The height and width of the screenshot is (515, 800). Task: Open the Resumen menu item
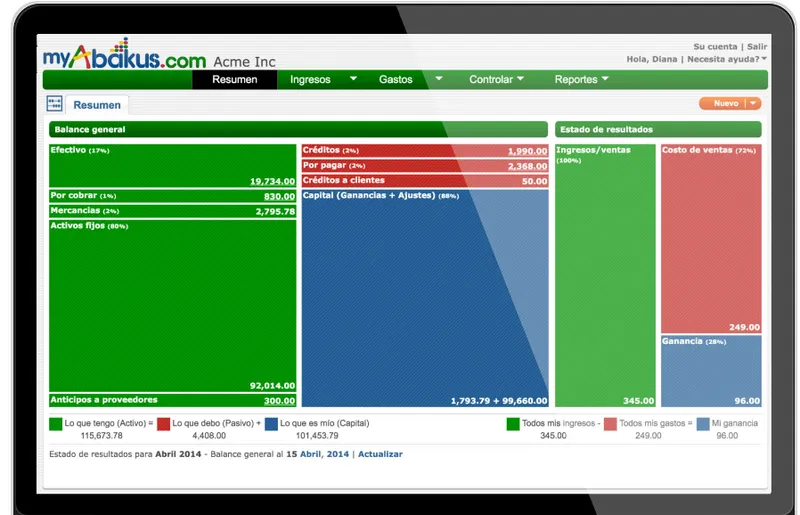(x=235, y=80)
